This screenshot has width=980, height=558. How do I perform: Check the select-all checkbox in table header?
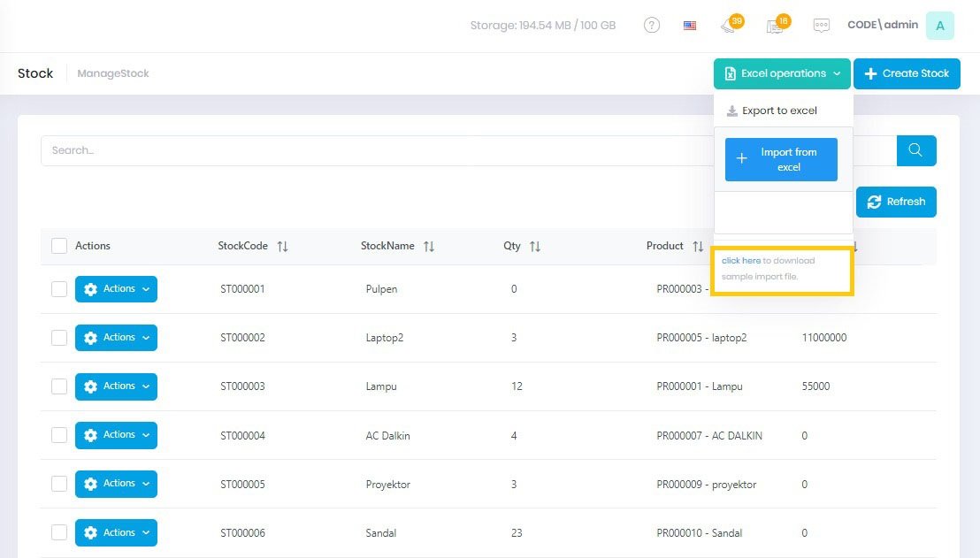(59, 245)
